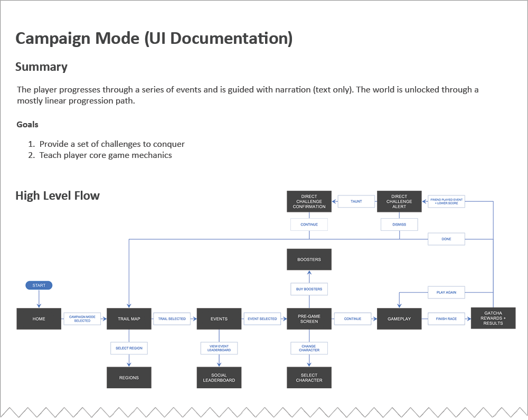Select the EVENTS box

[x=219, y=319]
